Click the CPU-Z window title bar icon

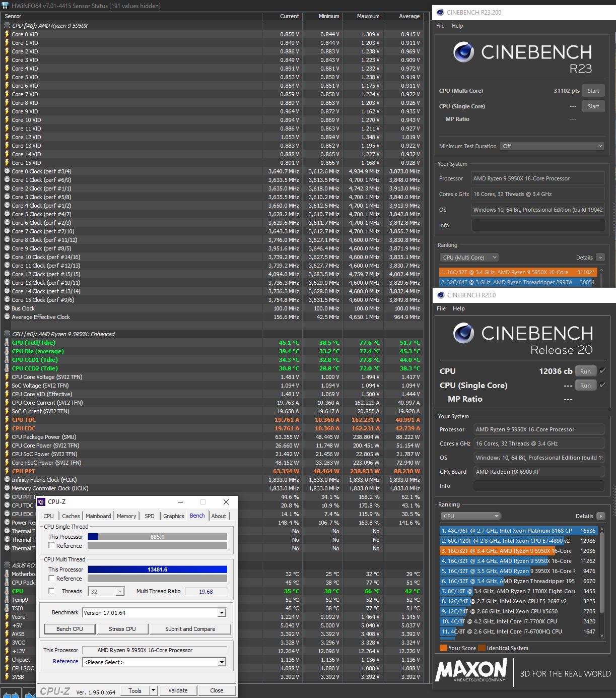(x=42, y=502)
